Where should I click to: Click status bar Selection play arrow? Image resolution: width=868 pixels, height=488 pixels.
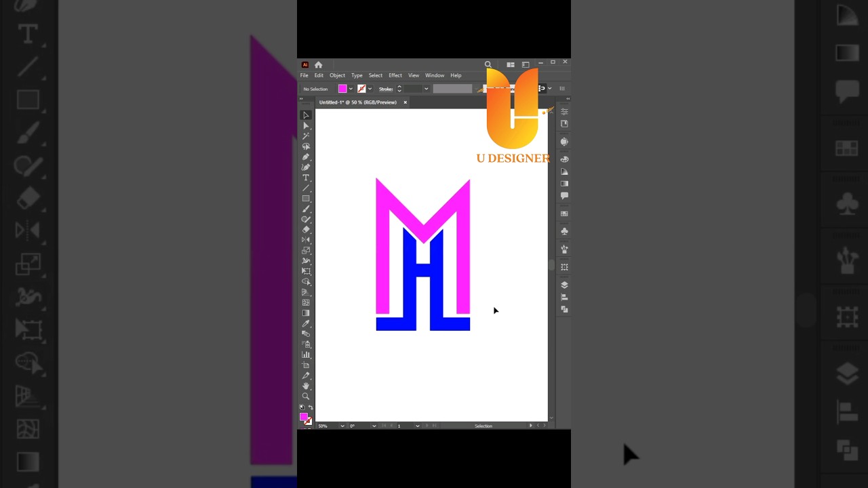(x=531, y=426)
